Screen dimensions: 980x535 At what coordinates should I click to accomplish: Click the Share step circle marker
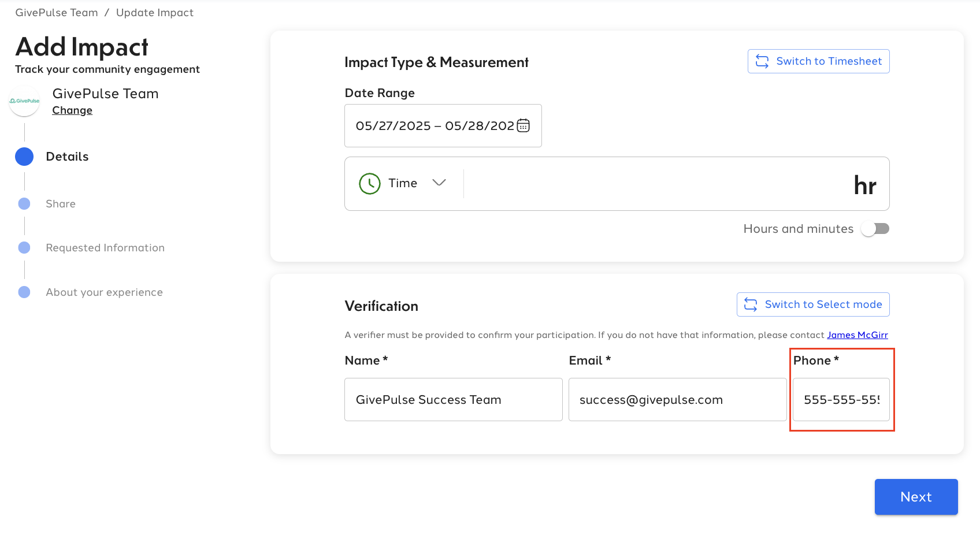[24, 204]
